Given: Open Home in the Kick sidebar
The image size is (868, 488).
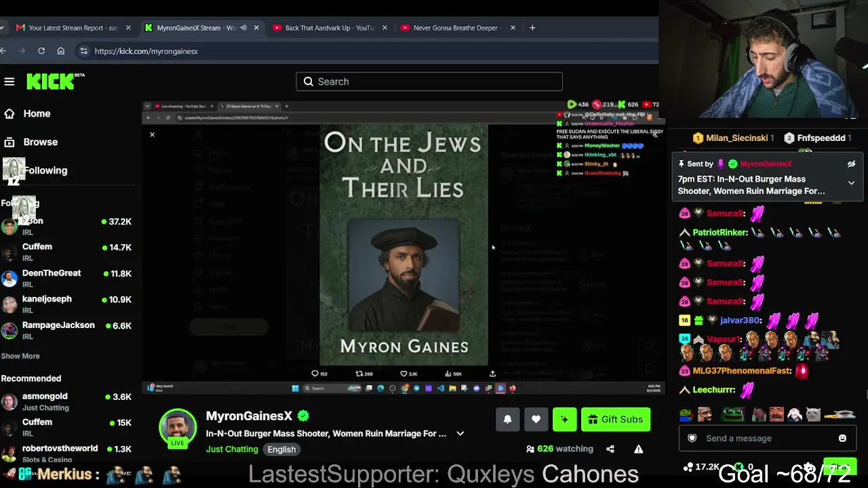Looking at the screenshot, I should tap(37, 114).
